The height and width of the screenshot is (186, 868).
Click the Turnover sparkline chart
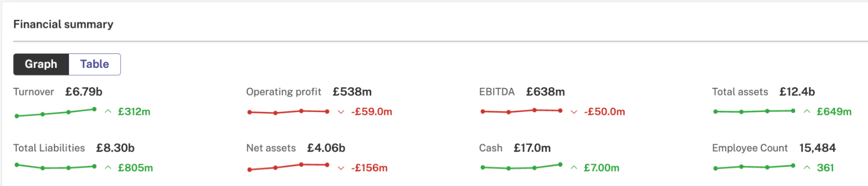(x=56, y=113)
